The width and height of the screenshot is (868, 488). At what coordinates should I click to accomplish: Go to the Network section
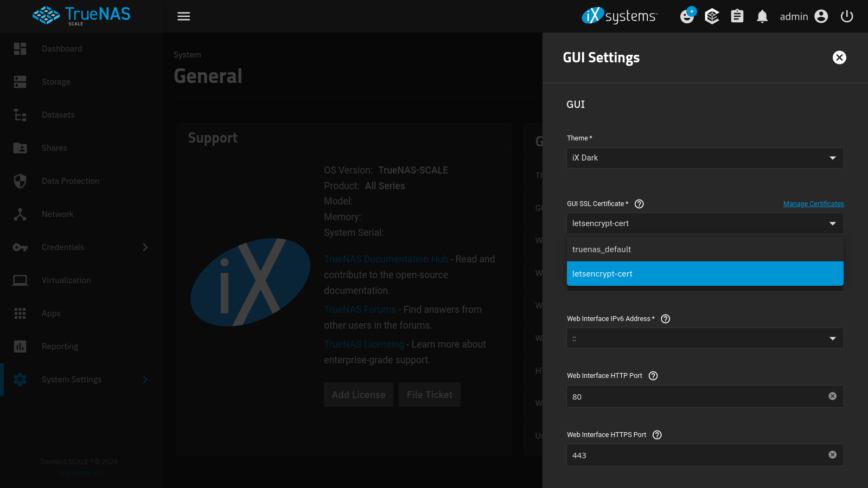pyautogui.click(x=57, y=214)
